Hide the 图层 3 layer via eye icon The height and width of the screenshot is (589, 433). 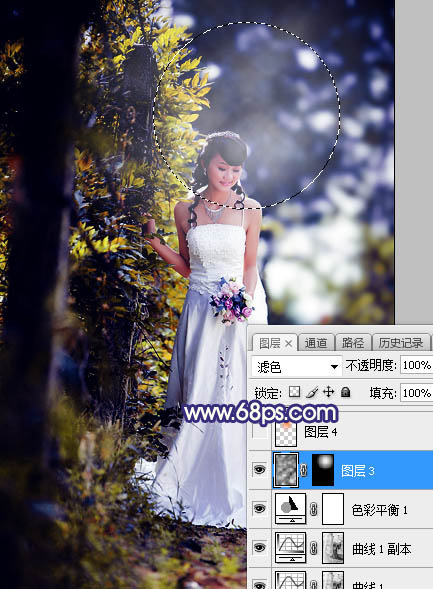[x=259, y=470]
